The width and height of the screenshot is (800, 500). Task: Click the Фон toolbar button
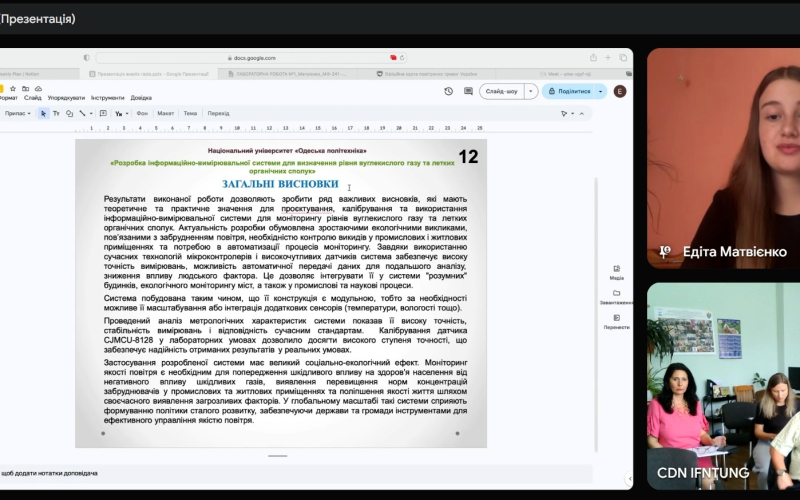point(142,113)
